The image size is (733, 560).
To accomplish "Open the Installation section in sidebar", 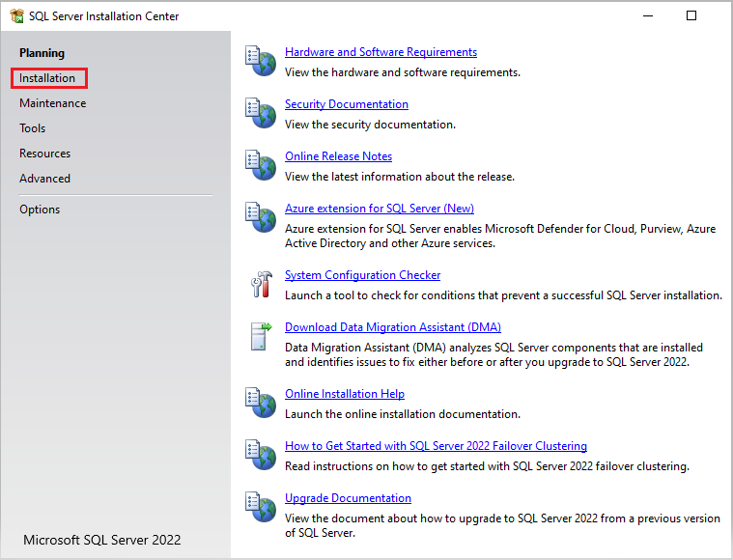I will click(47, 78).
